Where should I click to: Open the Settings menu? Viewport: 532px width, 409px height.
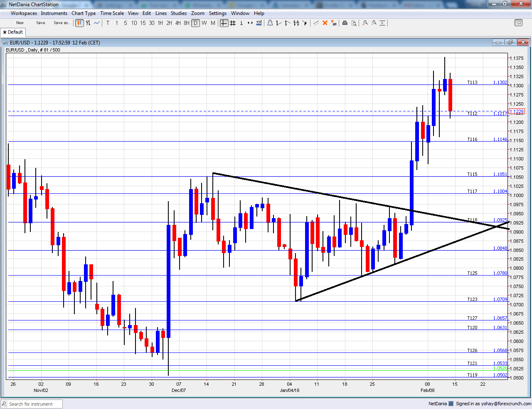tap(218, 13)
